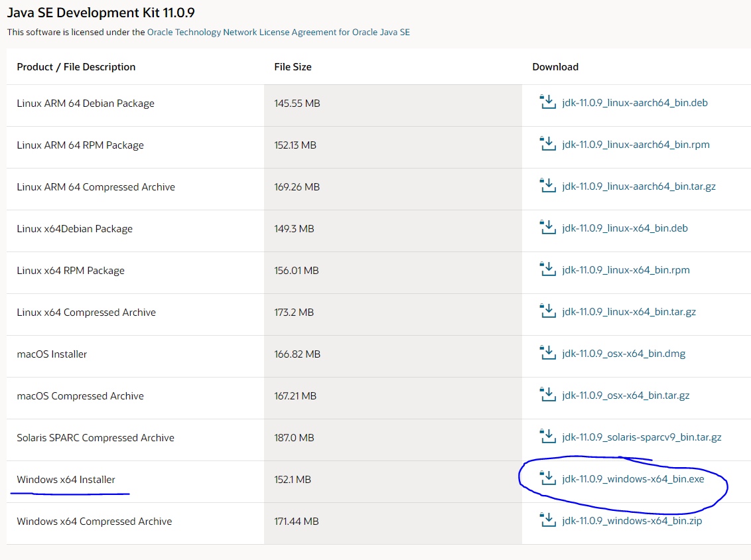
Task: Select Linux x64 RPM Package text
Action: (70, 270)
